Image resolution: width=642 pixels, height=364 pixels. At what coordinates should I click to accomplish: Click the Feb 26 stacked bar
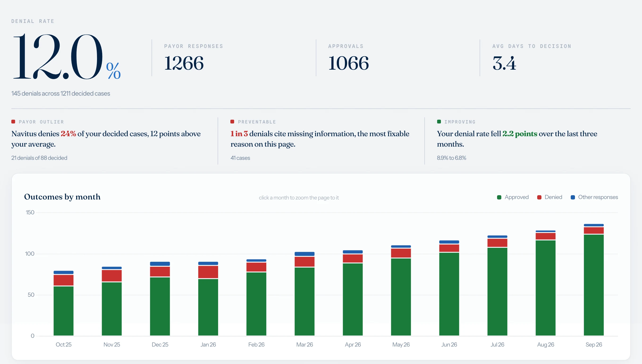pyautogui.click(x=256, y=297)
